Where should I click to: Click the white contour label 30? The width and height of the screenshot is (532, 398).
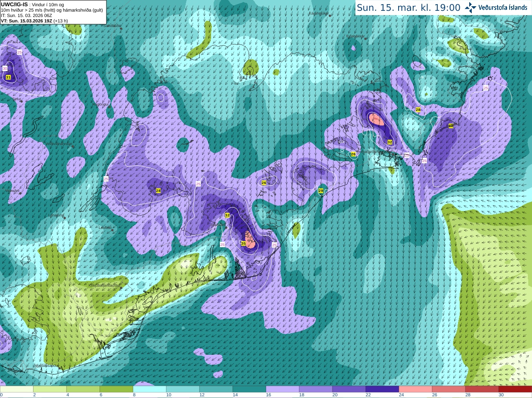tap(5, 68)
